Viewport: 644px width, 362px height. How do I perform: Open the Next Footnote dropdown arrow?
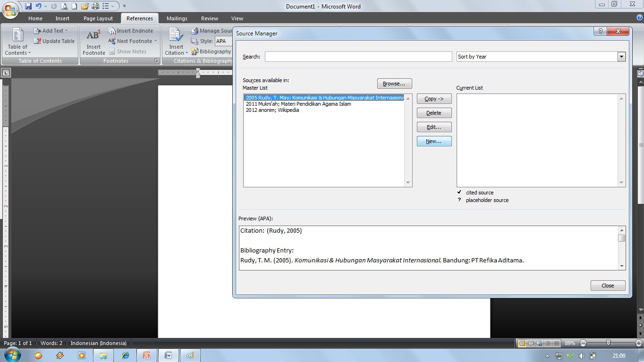(155, 41)
